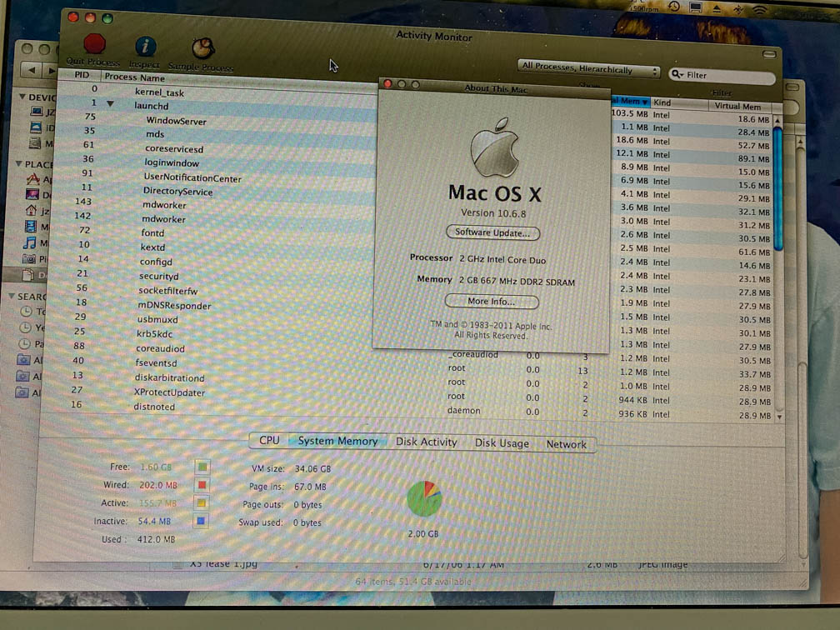840x630 pixels.
Task: Click the blue Inactive memory color swatch
Action: coord(201,521)
